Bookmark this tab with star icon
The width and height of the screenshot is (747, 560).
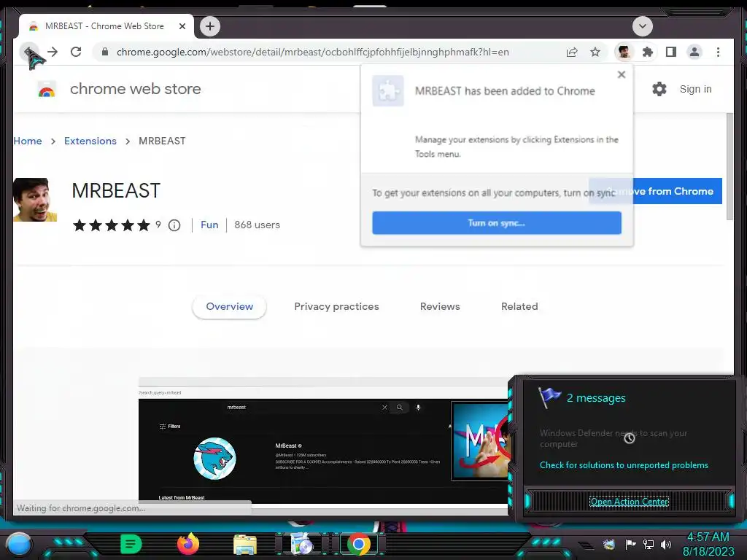595,52
